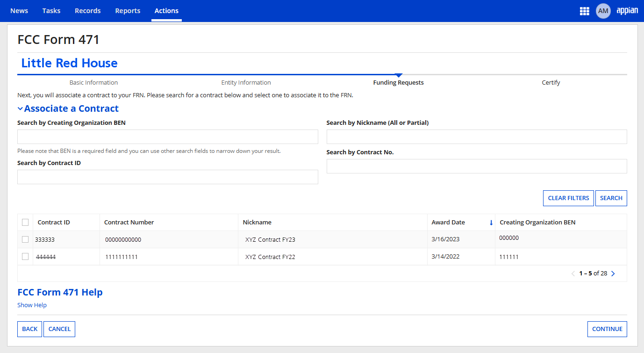This screenshot has width=644, height=353.
Task: Open the Tasks tab
Action: 51,11
